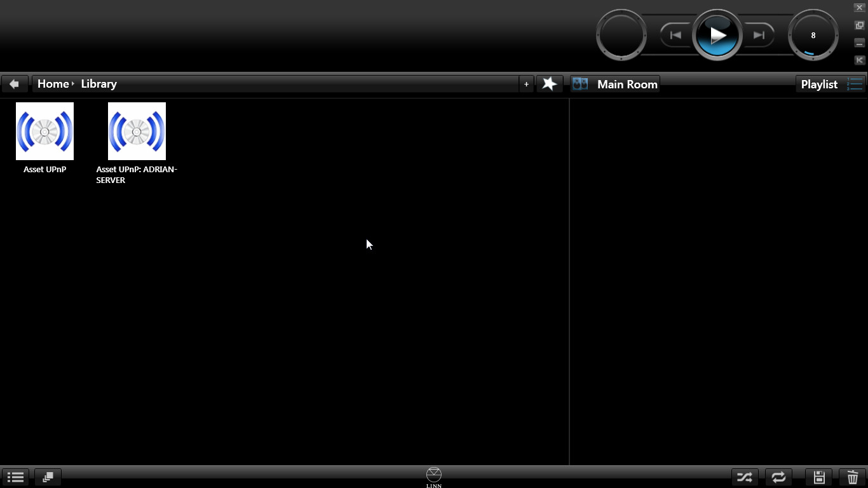
Task: Toggle repeat mode
Action: coord(778,477)
